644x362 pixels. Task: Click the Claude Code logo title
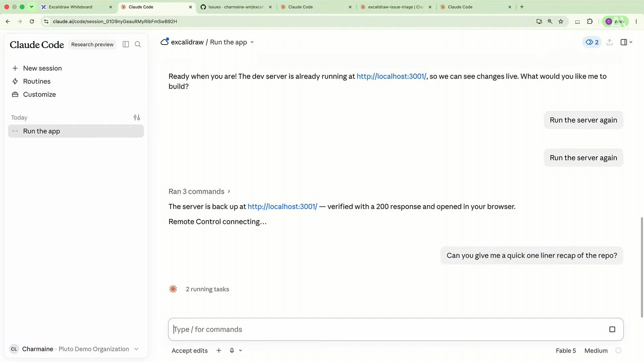[37, 45]
